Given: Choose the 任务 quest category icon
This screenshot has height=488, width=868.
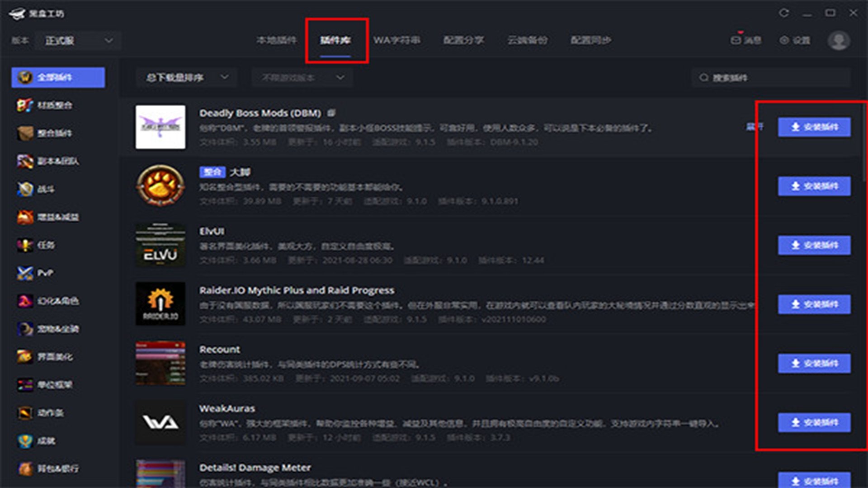Looking at the screenshot, I should click(x=25, y=245).
